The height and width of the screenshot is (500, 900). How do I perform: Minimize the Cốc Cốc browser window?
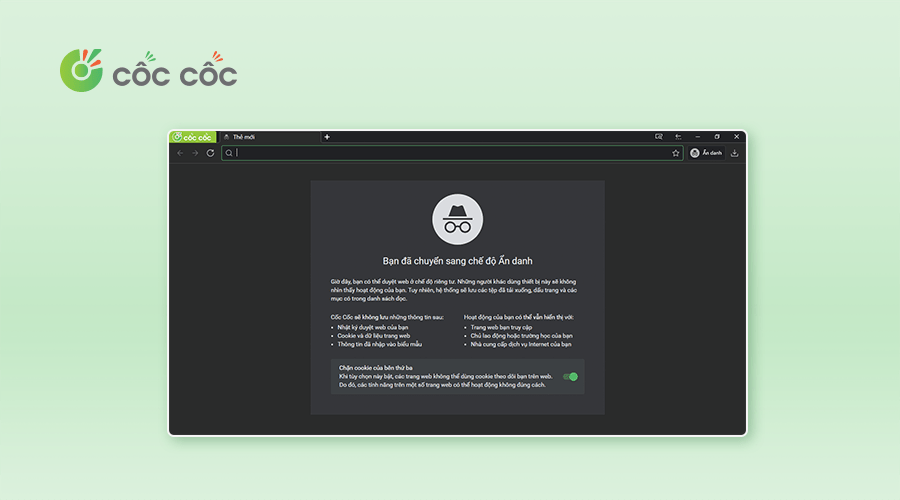coord(697,137)
